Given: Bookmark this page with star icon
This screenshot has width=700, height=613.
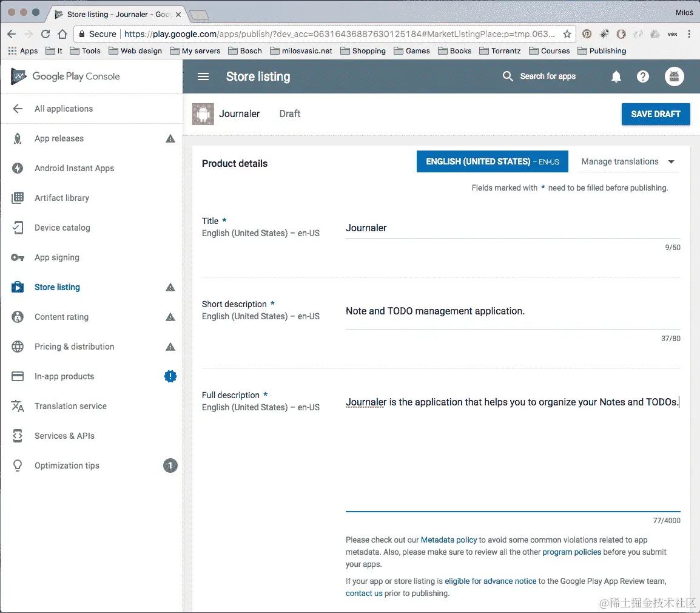Looking at the screenshot, I should point(567,34).
